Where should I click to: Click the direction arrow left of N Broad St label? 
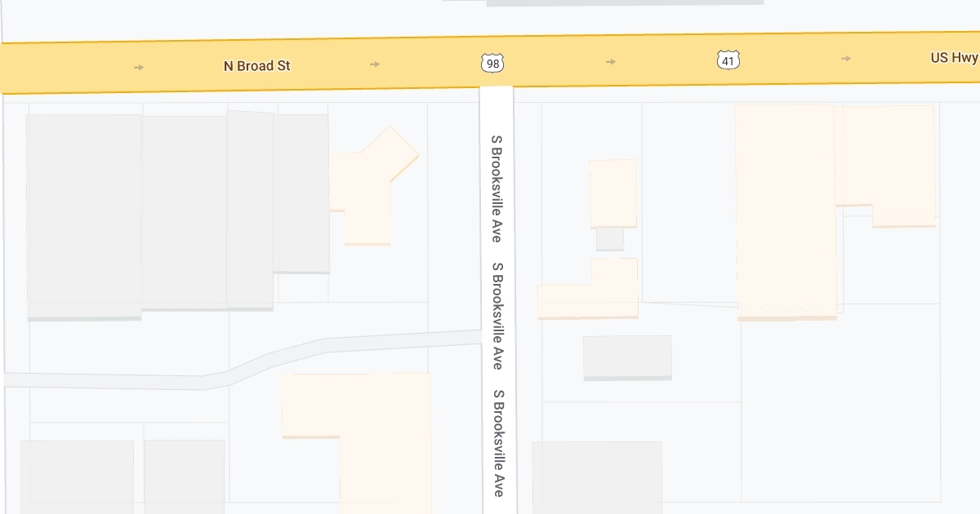(139, 67)
